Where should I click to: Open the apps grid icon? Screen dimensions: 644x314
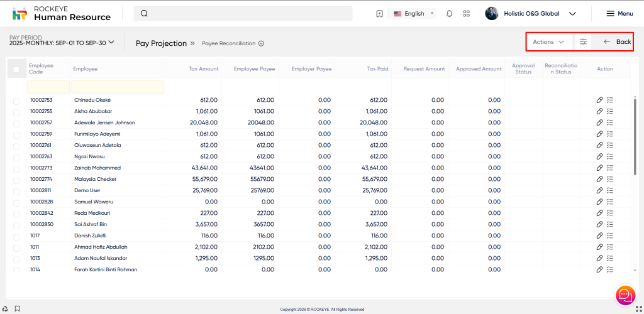466,14
